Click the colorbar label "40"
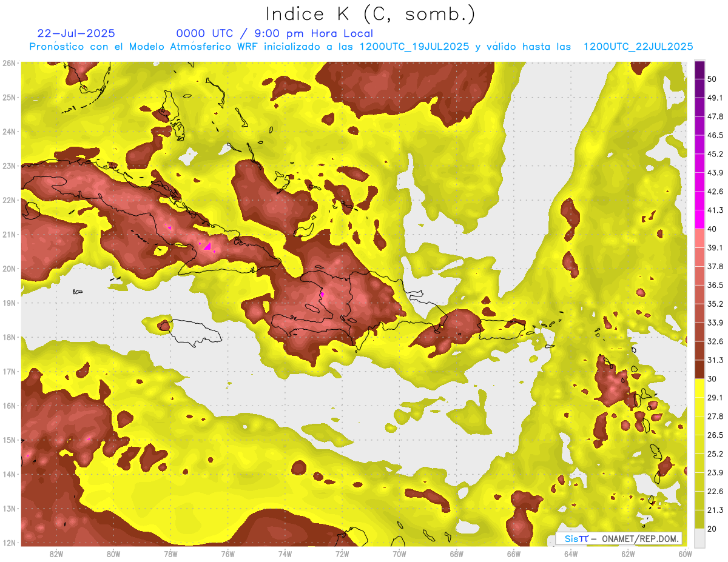Image resolution: width=728 pixels, height=562 pixels. click(713, 229)
